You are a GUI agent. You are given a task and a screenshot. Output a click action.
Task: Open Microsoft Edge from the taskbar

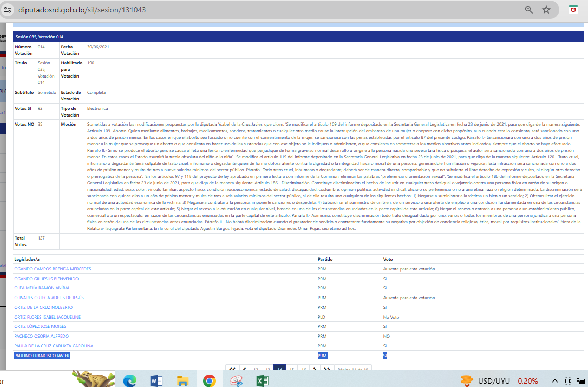click(x=130, y=380)
